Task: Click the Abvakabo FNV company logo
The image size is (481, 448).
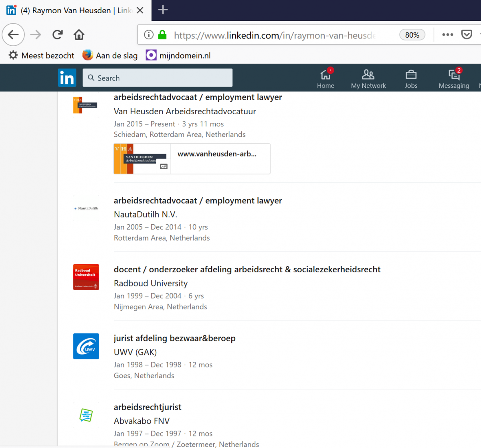Action: tap(86, 415)
